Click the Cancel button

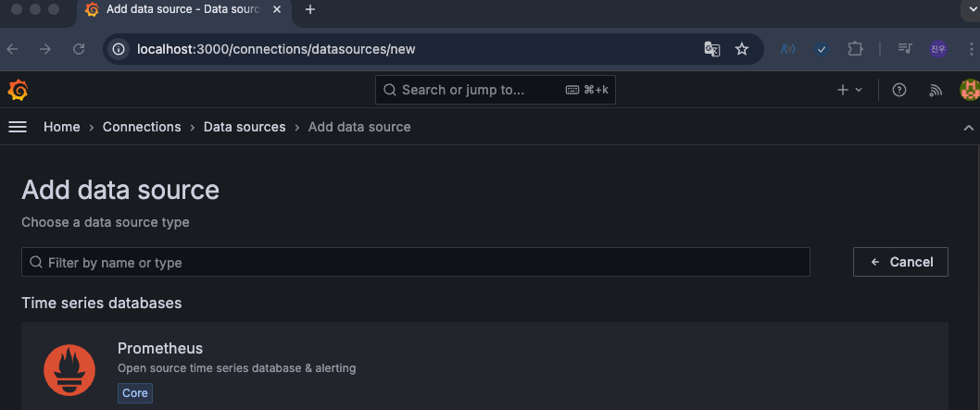(900, 262)
